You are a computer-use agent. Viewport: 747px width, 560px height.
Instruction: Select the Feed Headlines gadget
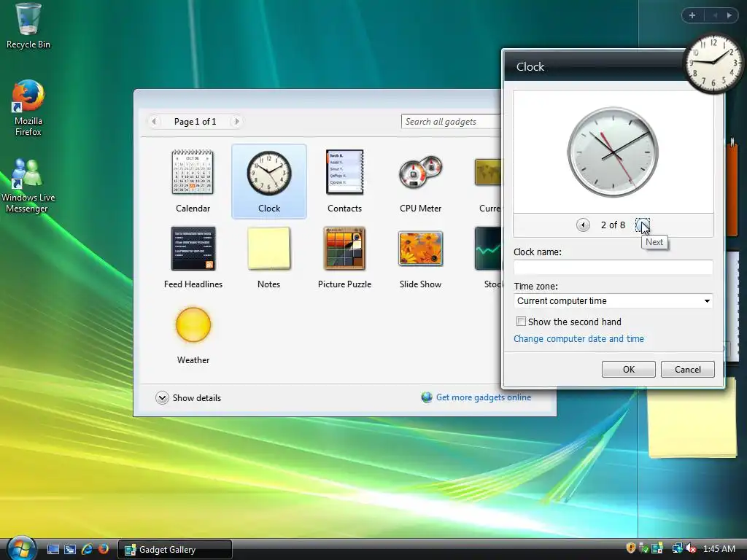pos(193,257)
